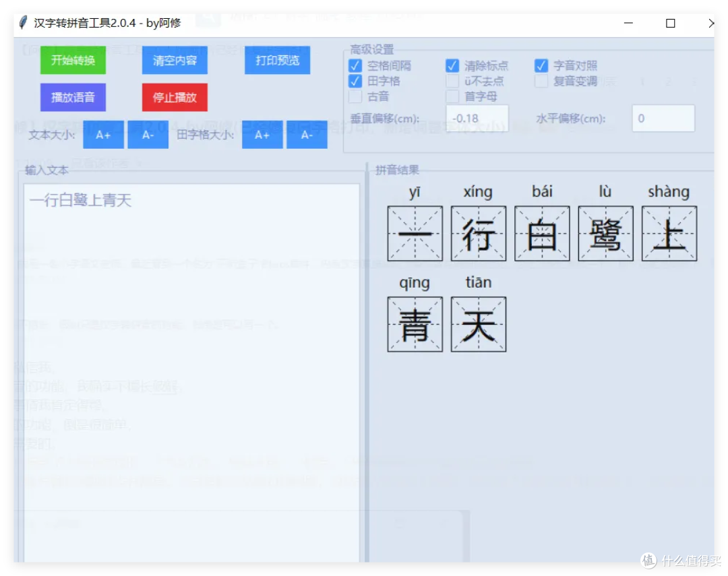The width and height of the screenshot is (728, 576).
Task: Open 打印预览 print preview
Action: point(277,61)
